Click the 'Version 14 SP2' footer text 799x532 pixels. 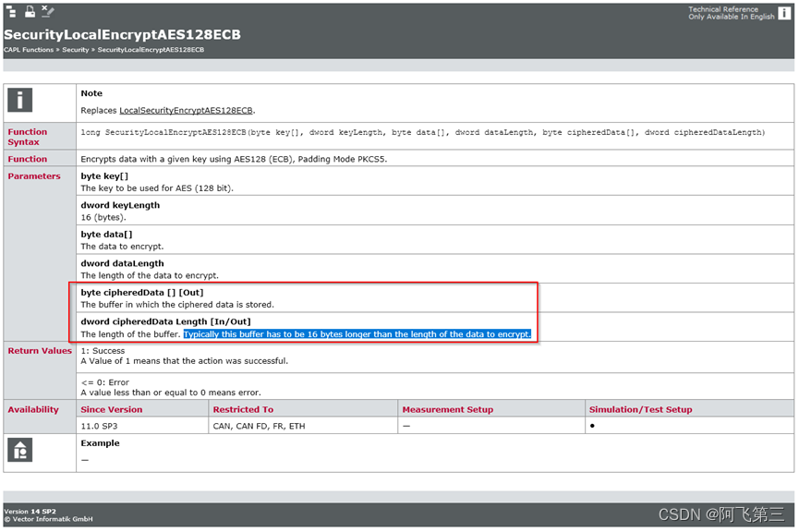(x=30, y=511)
